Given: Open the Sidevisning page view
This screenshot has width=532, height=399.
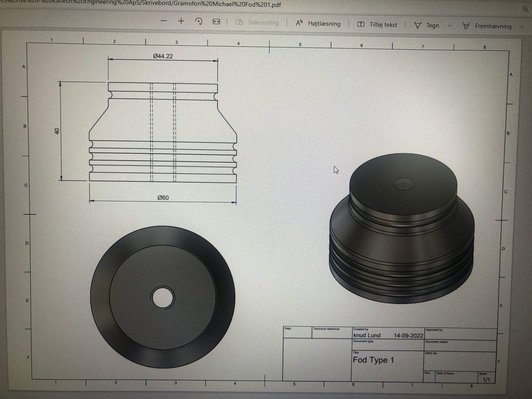Looking at the screenshot, I should pos(257,23).
